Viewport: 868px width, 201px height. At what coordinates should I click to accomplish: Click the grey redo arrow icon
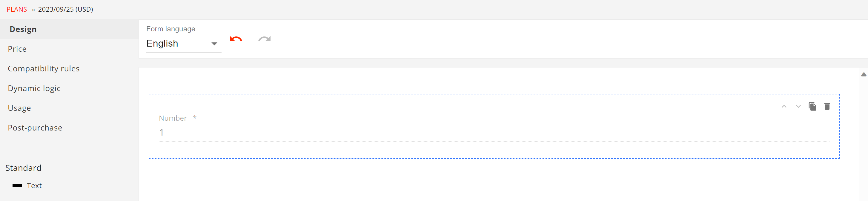click(265, 39)
